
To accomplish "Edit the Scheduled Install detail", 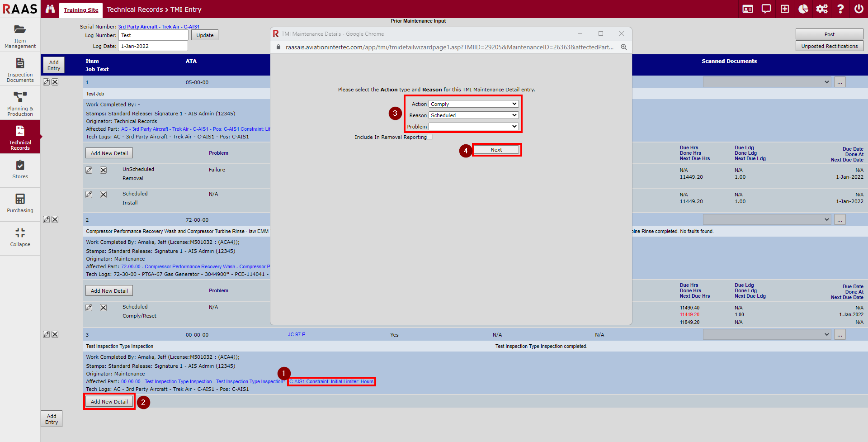I will (x=89, y=195).
